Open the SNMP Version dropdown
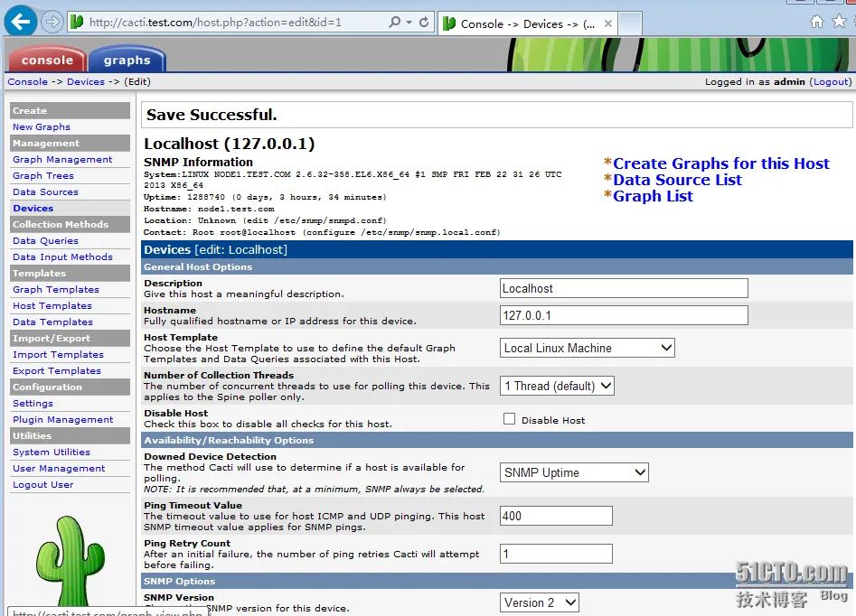 [539, 602]
